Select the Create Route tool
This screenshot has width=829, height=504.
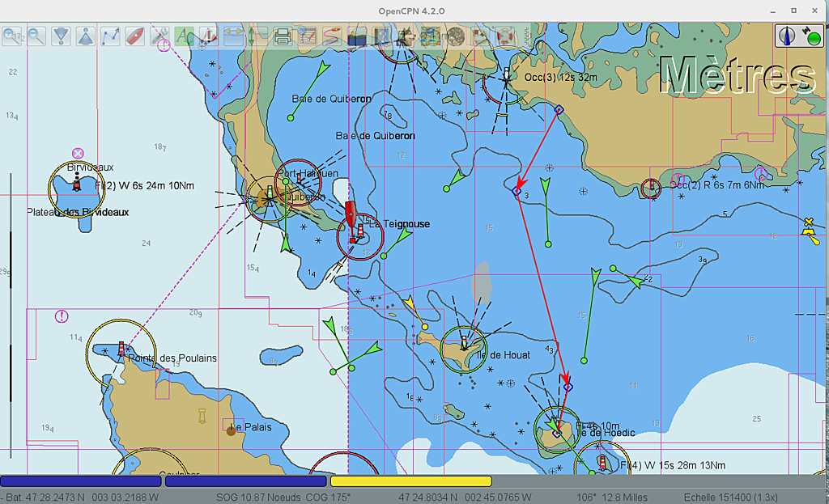click(110, 36)
